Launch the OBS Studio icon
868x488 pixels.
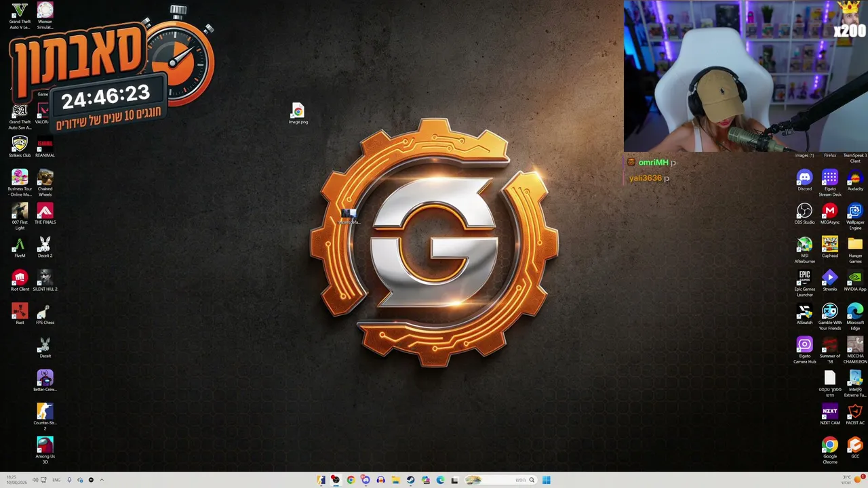coord(804,213)
